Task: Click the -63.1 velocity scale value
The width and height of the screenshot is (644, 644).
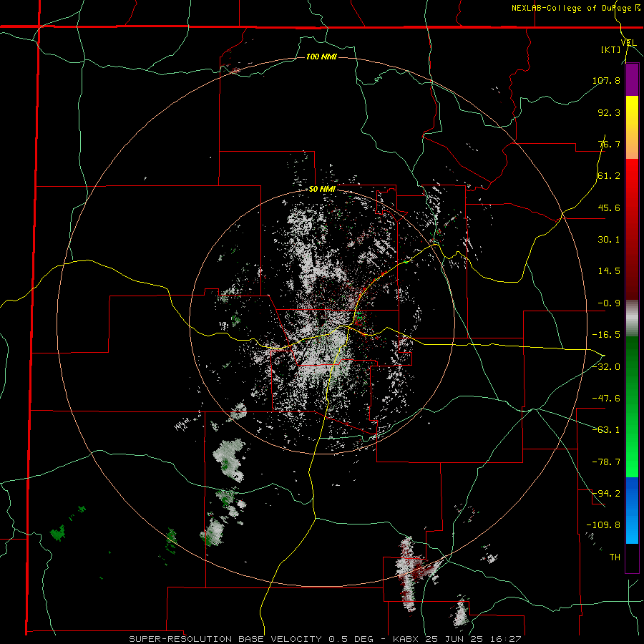Action: (x=606, y=430)
